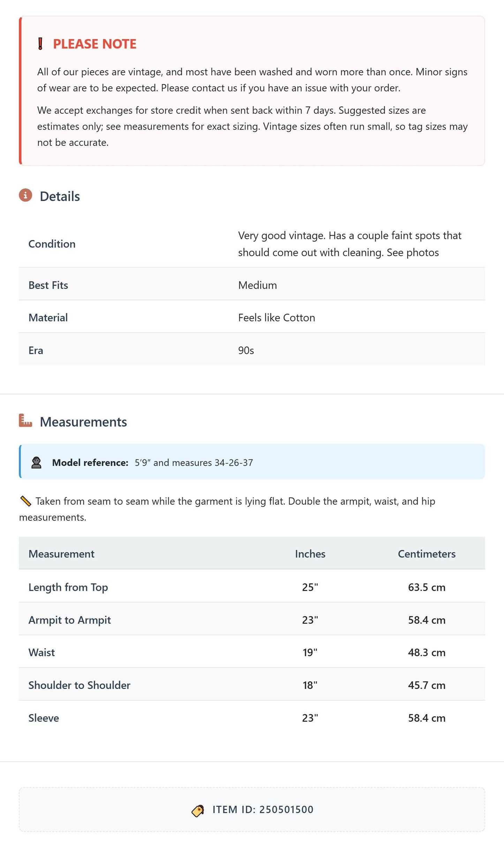Click the Best Fits Medium value

[257, 285]
